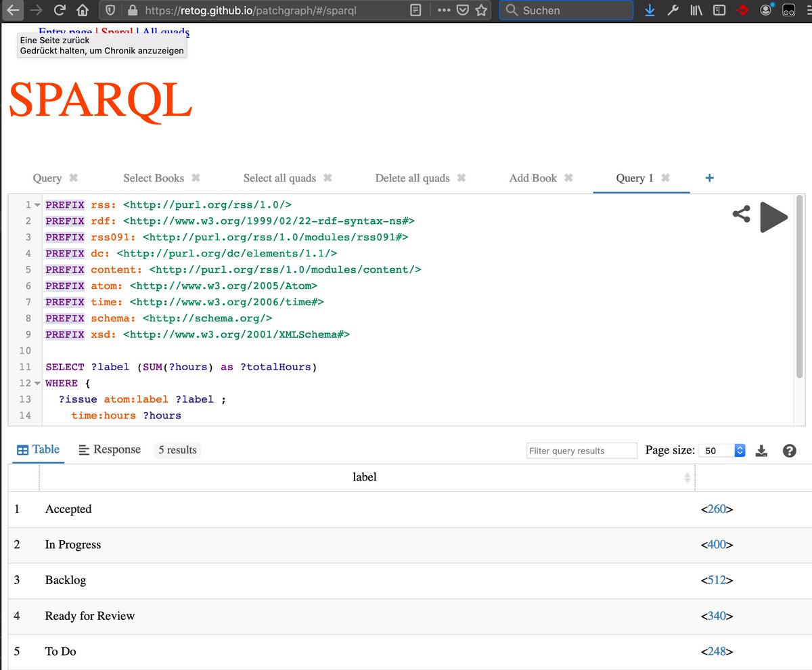Open the Select Books tab
The width and height of the screenshot is (812, 670).
(154, 178)
